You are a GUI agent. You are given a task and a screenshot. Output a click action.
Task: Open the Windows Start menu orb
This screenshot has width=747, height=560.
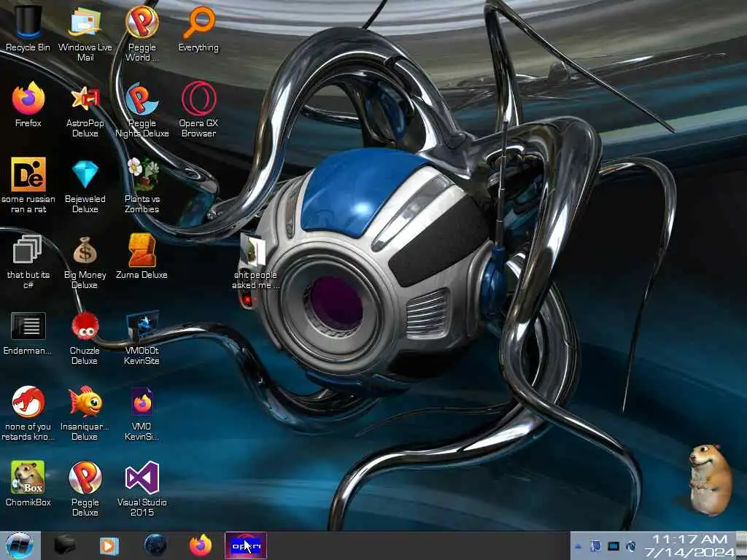pyautogui.click(x=20, y=545)
